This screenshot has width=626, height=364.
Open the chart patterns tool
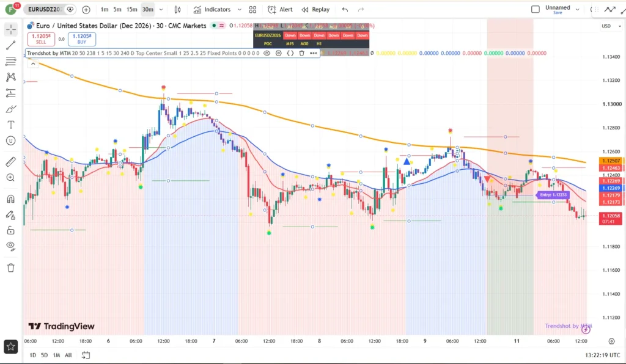(11, 77)
